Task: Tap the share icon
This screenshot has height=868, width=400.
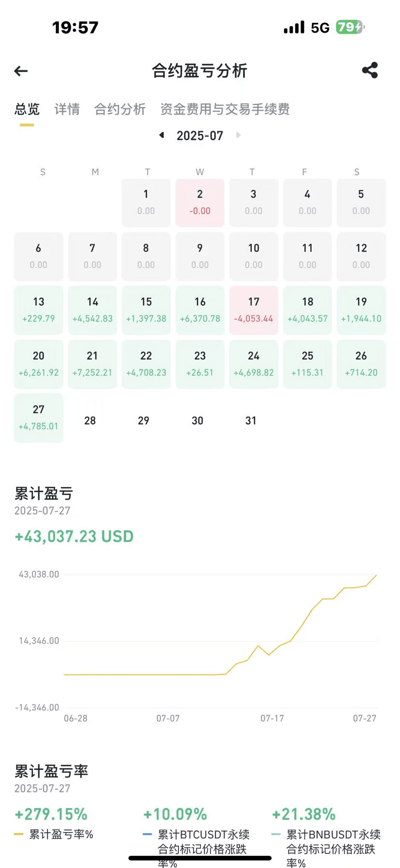Action: point(370,71)
